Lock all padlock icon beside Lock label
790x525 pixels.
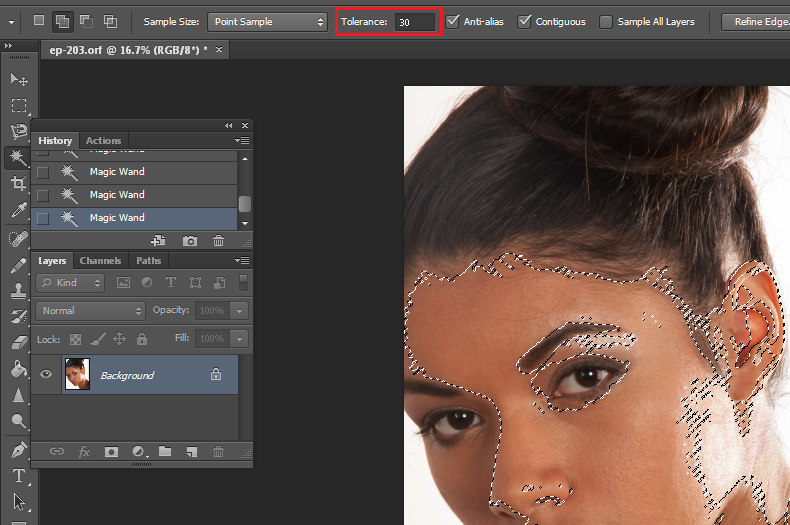142,339
